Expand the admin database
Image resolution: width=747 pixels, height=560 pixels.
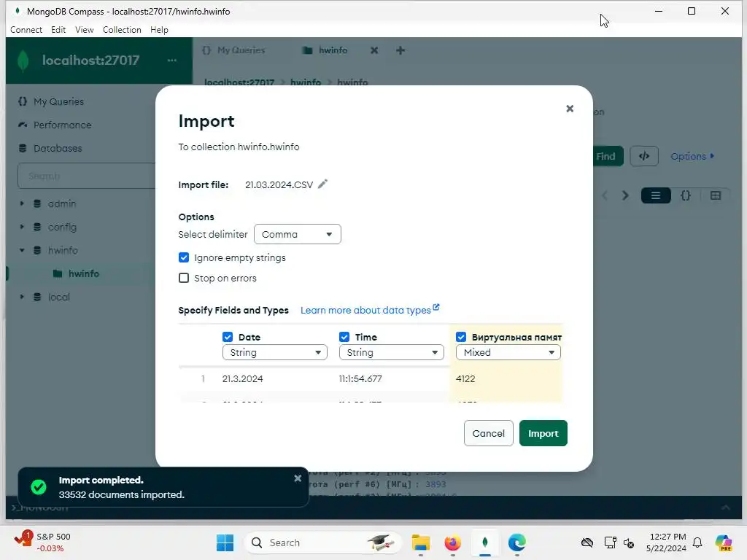[x=22, y=203]
